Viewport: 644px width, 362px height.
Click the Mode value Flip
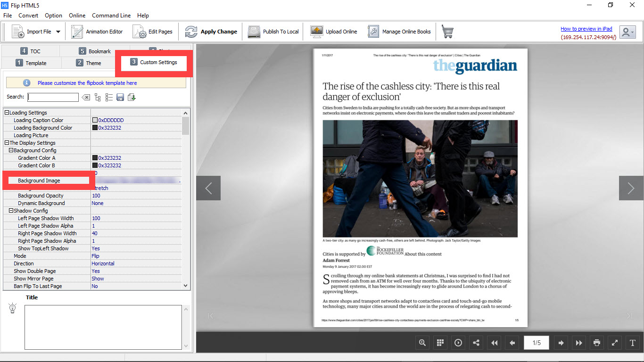pos(95,256)
